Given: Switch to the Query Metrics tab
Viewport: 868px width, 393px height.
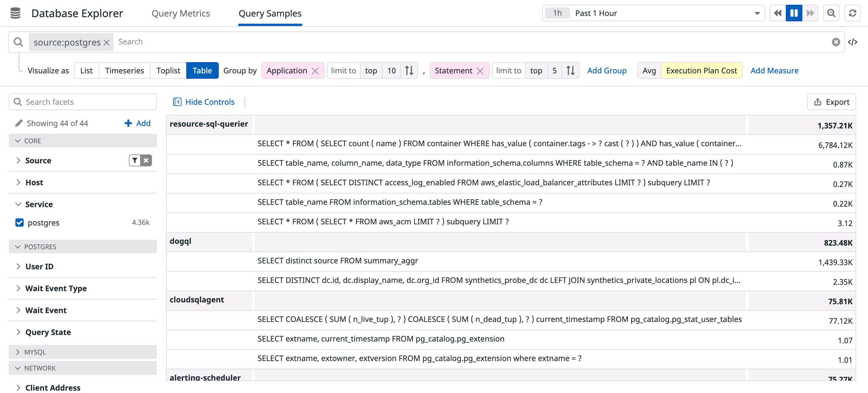Looking at the screenshot, I should (x=181, y=13).
